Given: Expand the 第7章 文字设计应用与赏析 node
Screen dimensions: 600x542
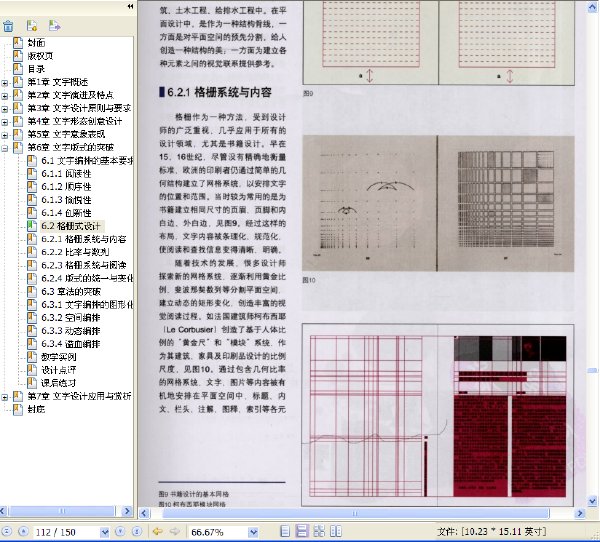Looking at the screenshot, I should [5, 397].
